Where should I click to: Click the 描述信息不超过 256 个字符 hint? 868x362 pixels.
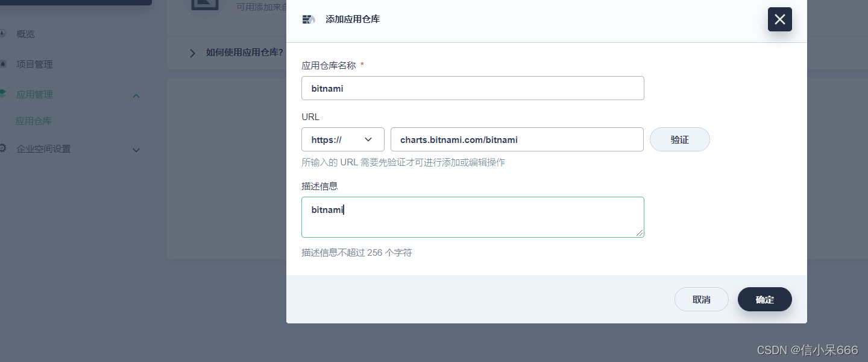tap(357, 252)
